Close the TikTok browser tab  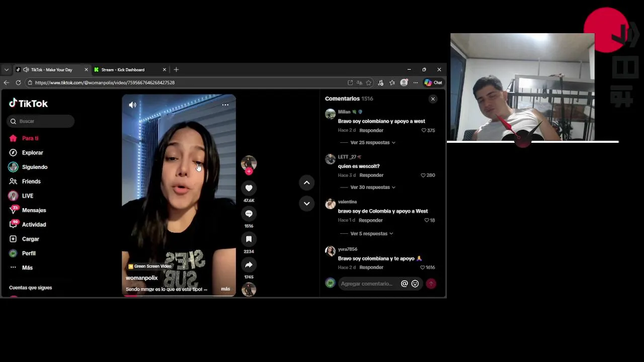pos(86,70)
